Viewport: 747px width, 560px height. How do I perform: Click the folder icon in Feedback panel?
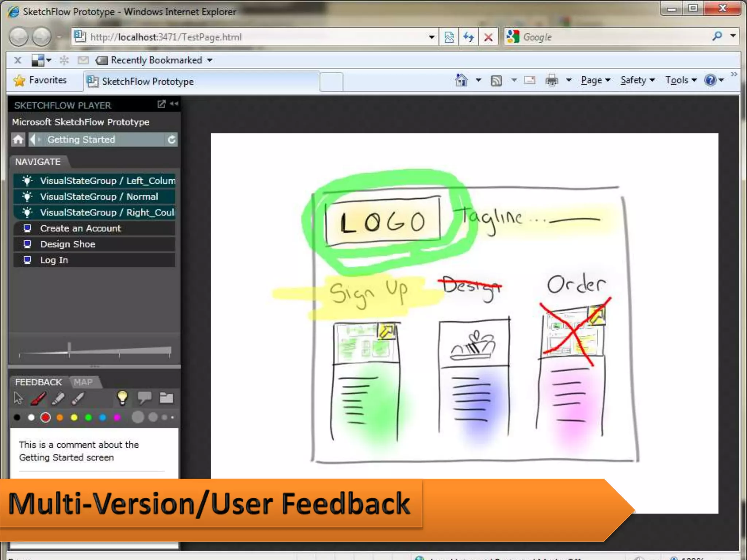[166, 397]
